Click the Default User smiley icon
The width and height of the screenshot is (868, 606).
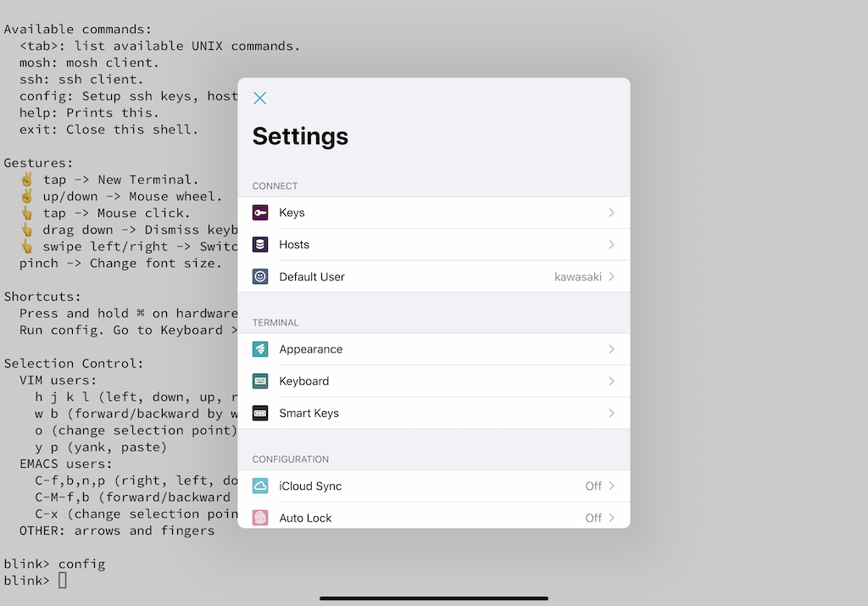click(x=260, y=276)
